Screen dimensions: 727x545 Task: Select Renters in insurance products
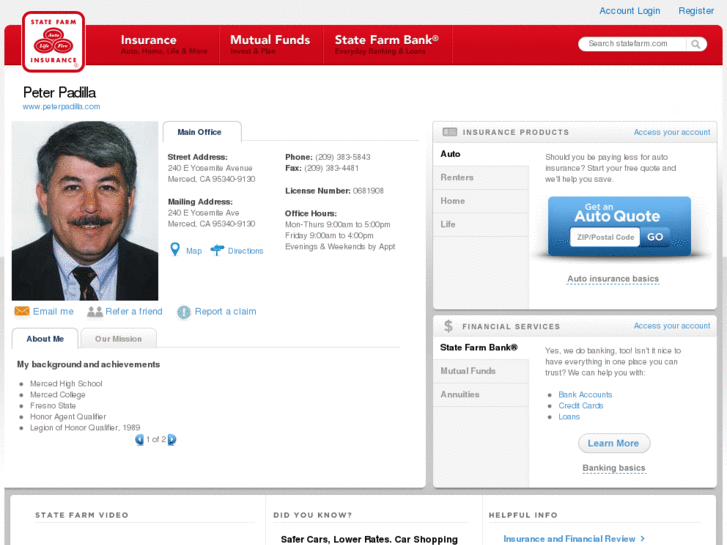coord(481,177)
